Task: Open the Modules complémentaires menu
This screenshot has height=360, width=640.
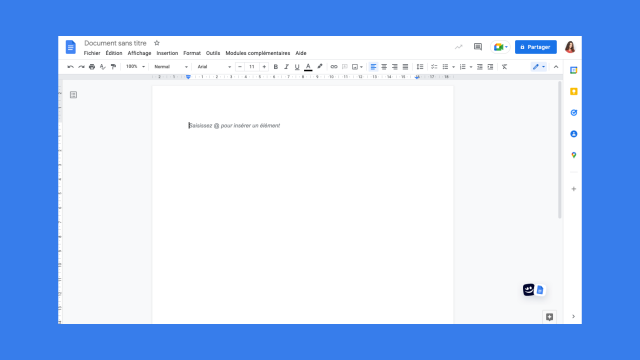Action: (x=258, y=53)
